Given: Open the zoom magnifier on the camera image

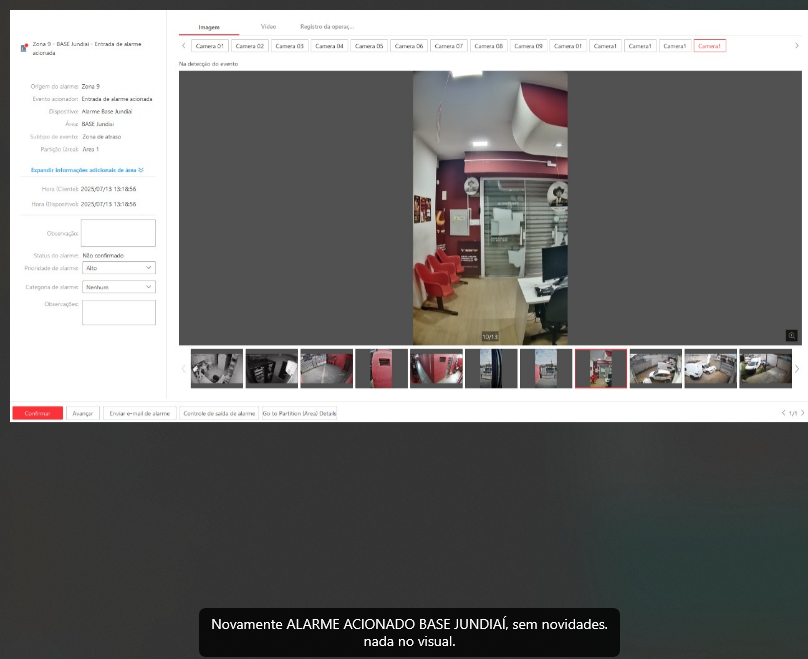Looking at the screenshot, I should (791, 335).
